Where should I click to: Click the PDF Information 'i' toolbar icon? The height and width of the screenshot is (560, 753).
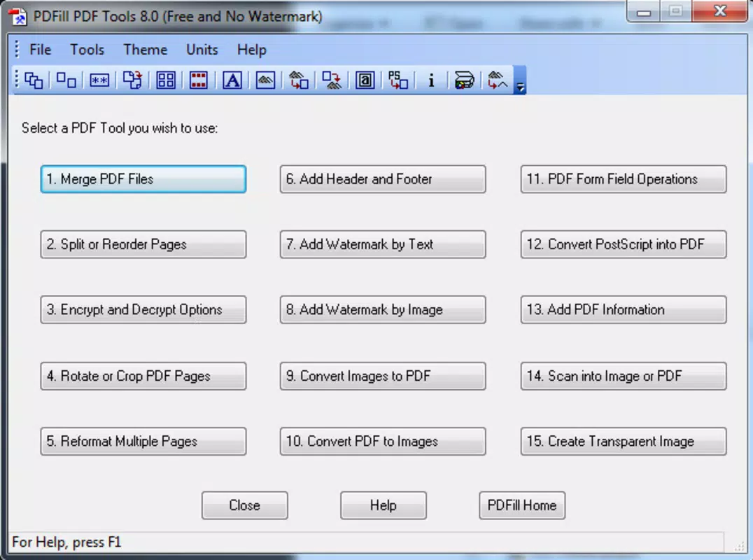(x=431, y=80)
